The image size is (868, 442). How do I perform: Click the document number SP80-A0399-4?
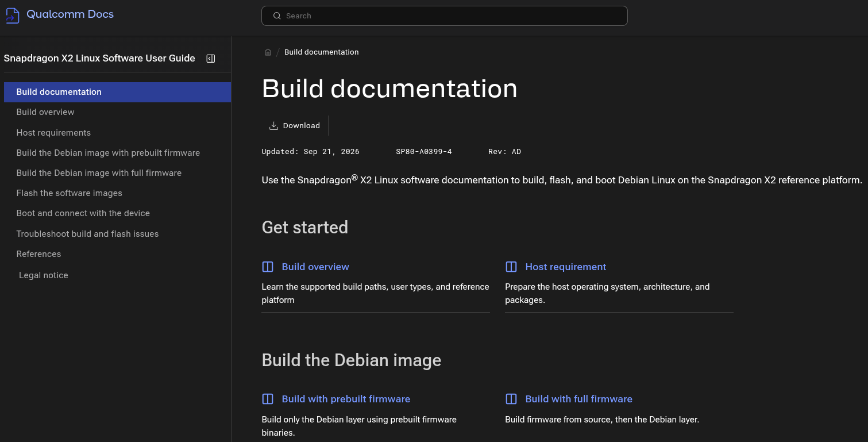424,152
